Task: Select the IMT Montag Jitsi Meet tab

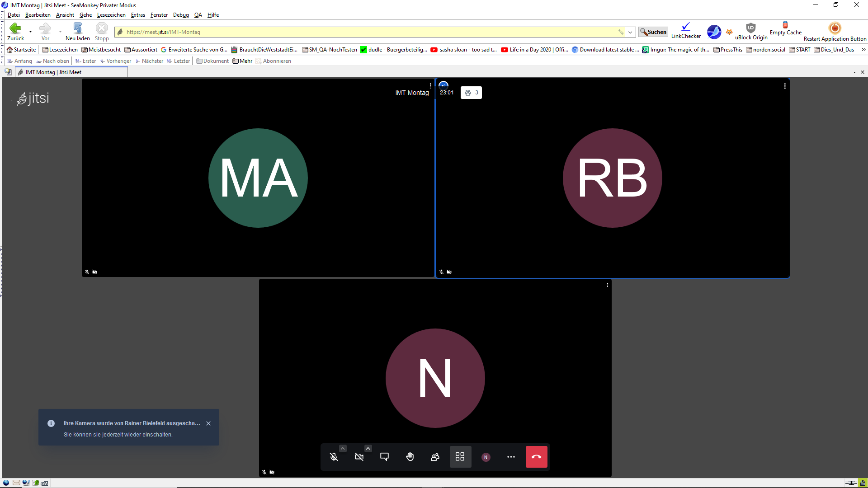Action: point(72,72)
